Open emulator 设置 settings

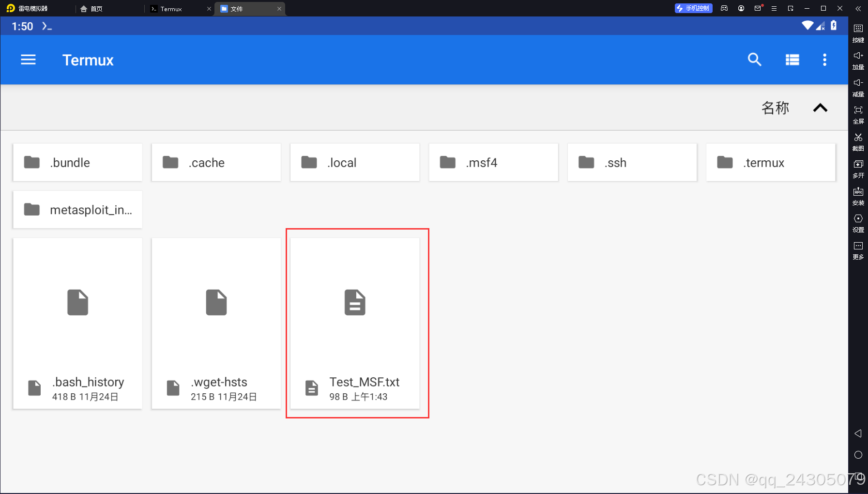coord(858,223)
